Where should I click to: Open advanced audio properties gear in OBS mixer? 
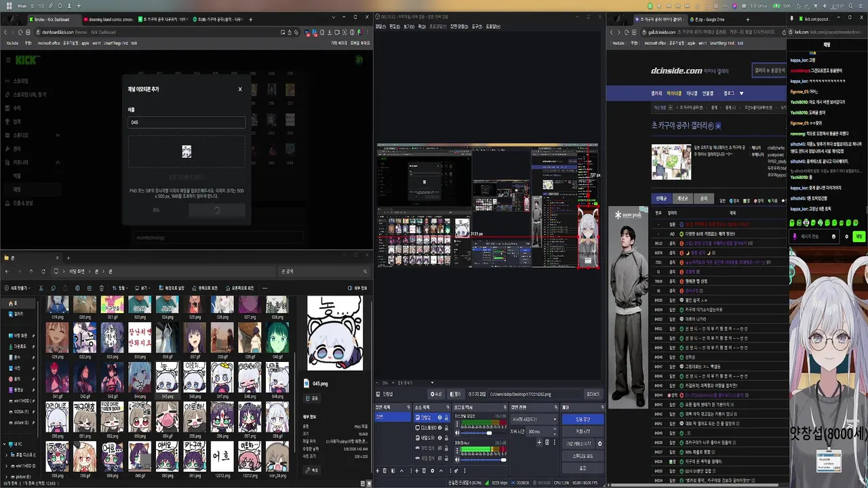coord(456,471)
